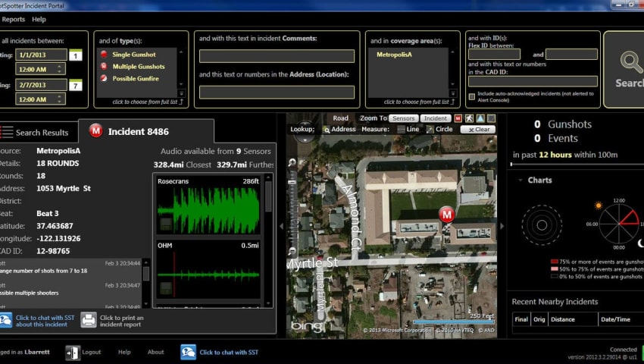Enable include auto-acknowledged incidents checkbox
This screenshot has height=364, width=644.
pos(472,96)
